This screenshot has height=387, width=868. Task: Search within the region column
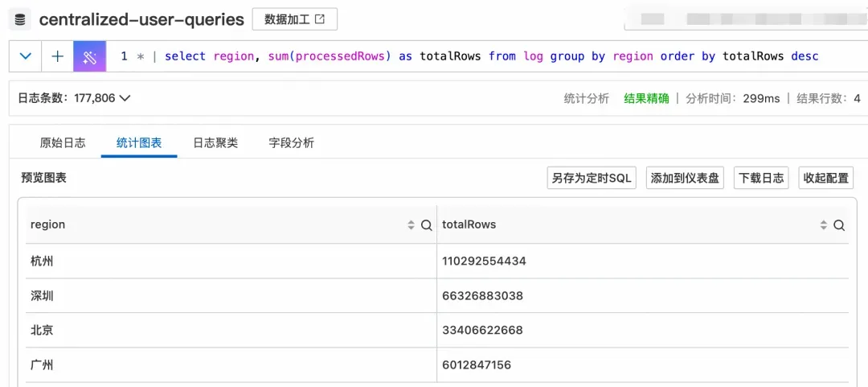coord(426,225)
